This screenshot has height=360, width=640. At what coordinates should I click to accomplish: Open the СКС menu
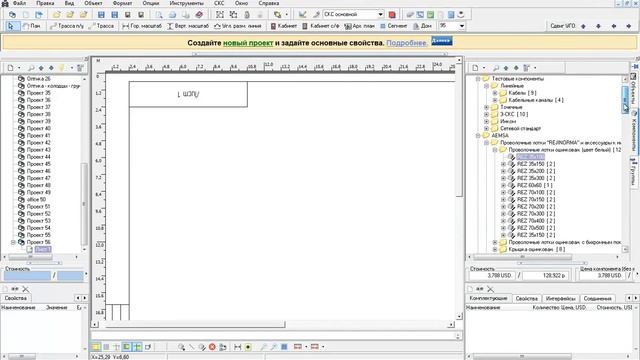coord(219,3)
